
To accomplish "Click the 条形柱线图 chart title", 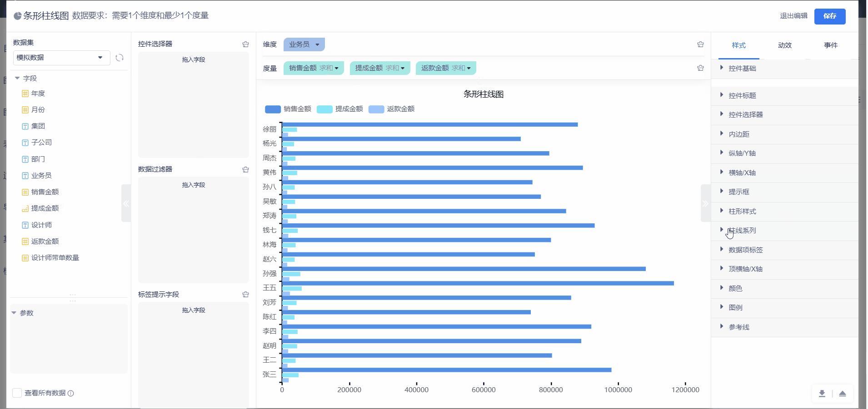I will pyautogui.click(x=484, y=94).
